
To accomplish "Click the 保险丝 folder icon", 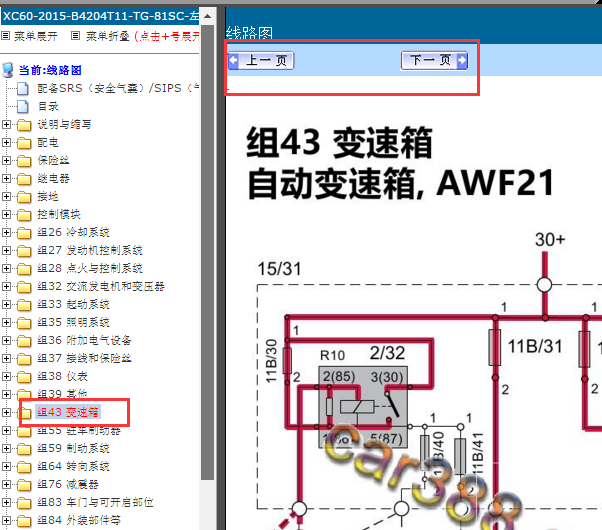I will click(x=24, y=161).
